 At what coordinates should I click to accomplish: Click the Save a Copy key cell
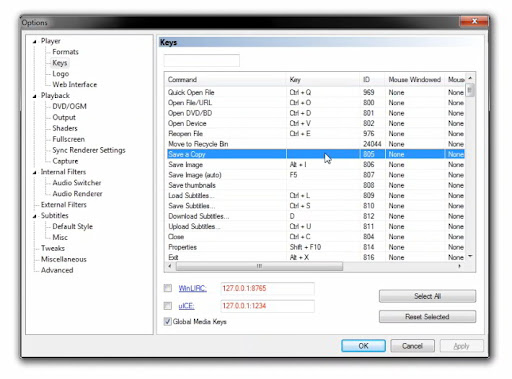tap(323, 154)
